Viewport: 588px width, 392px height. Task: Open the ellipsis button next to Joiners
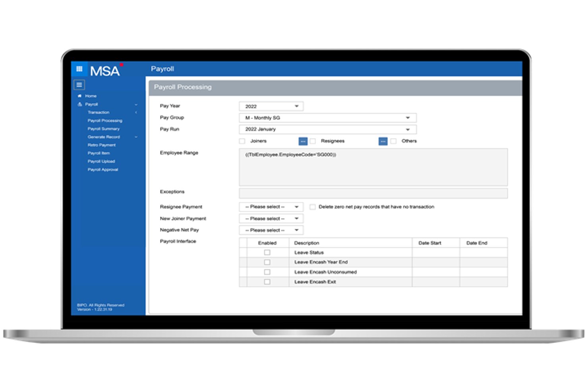[303, 141]
